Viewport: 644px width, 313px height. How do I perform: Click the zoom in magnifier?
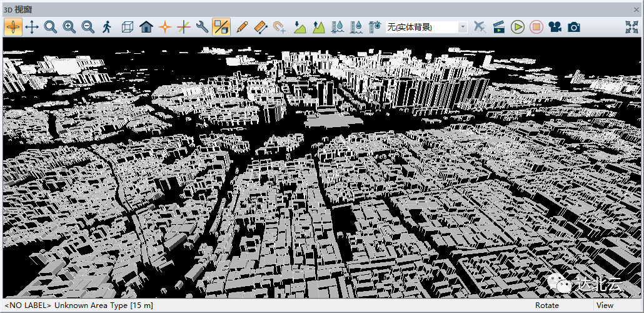69,27
